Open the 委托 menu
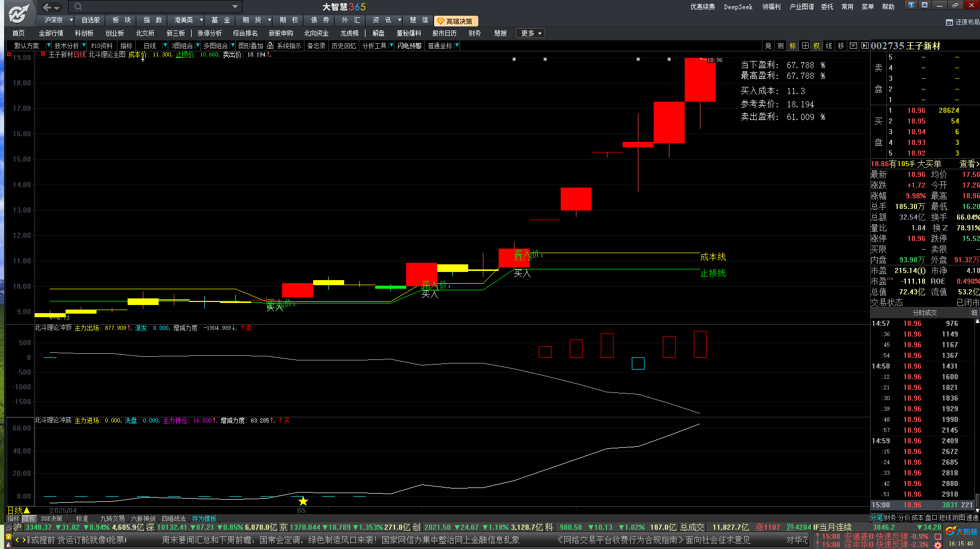The width and height of the screenshot is (980, 549). pyautogui.click(x=827, y=7)
